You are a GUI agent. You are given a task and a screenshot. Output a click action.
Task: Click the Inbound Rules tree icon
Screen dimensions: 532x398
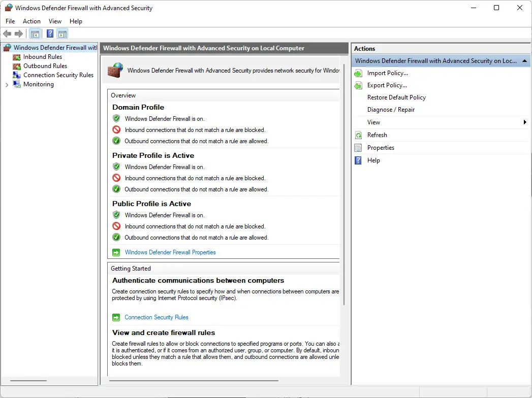(17, 57)
